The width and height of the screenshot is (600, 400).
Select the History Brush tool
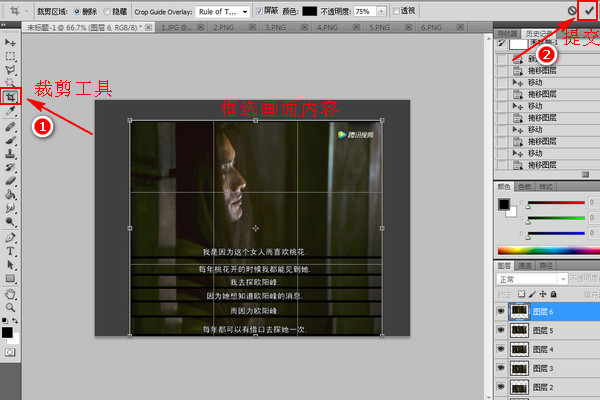coord(10,167)
